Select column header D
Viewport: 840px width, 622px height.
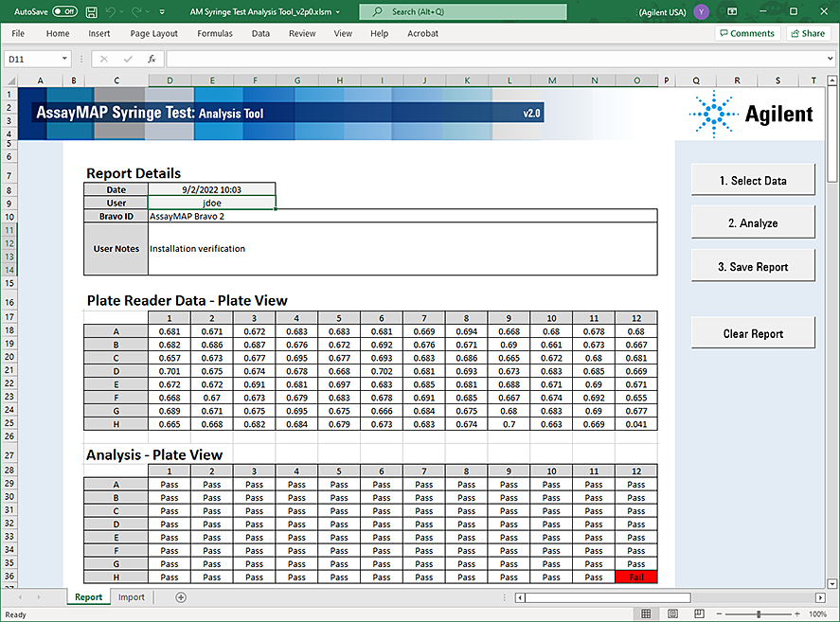coord(170,80)
